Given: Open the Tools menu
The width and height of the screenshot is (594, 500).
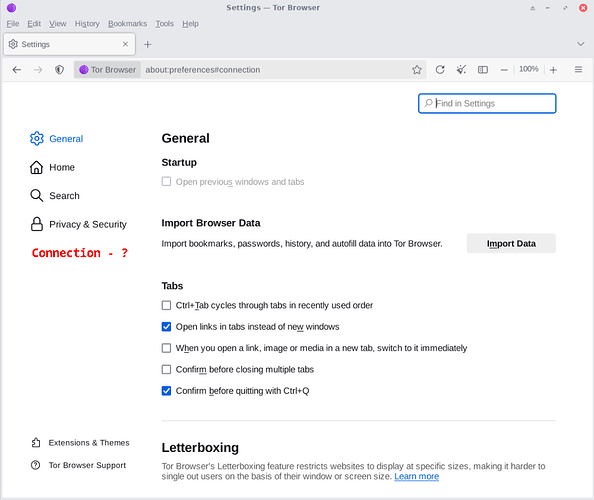Looking at the screenshot, I should (x=164, y=24).
